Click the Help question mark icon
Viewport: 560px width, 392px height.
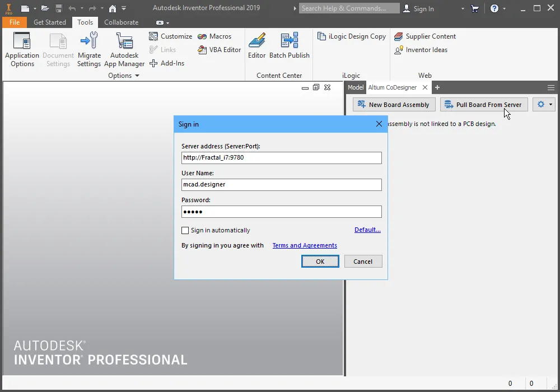point(494,8)
